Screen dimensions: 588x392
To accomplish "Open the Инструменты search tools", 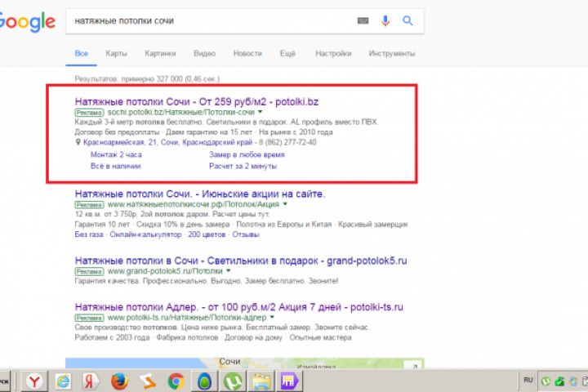I will point(392,53).
